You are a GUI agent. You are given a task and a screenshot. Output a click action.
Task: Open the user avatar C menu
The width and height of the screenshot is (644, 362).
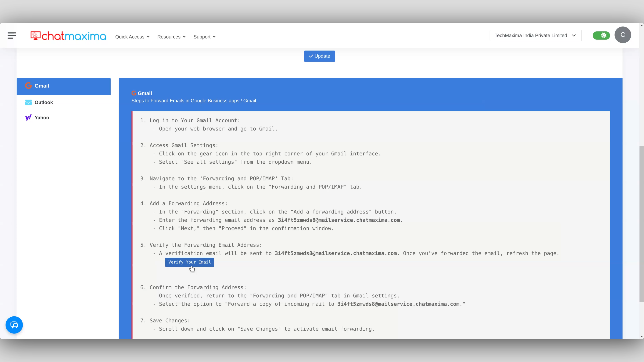tap(623, 35)
